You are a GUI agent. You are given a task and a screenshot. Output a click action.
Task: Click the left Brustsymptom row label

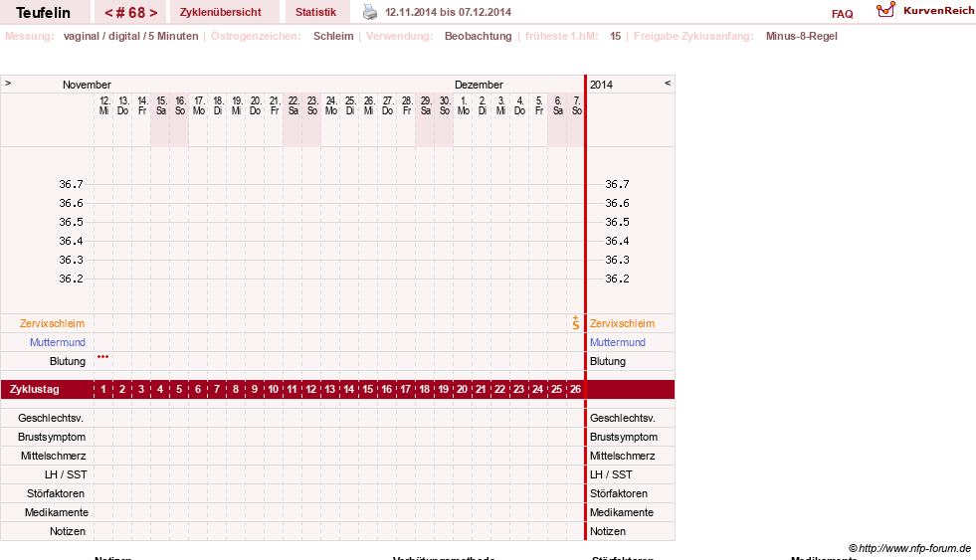[52, 437]
